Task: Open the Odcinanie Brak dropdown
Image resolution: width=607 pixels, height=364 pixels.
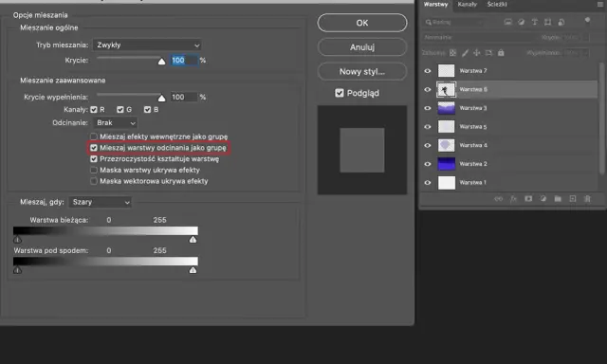Action: click(116, 123)
